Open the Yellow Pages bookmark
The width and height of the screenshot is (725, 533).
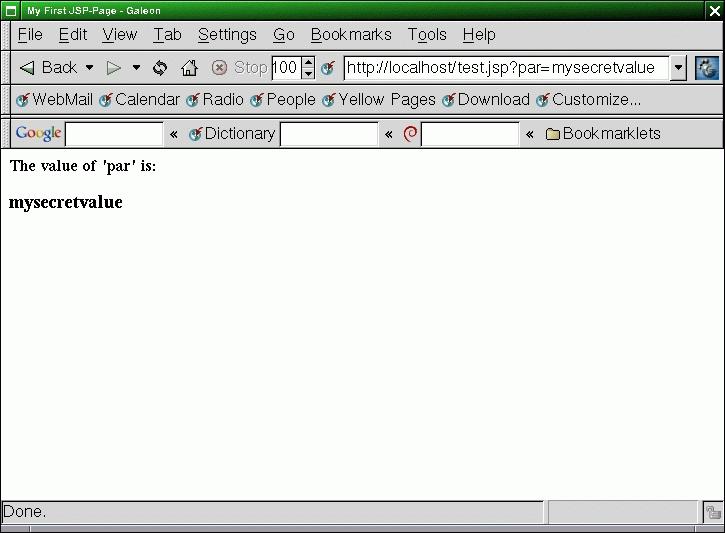[378, 100]
